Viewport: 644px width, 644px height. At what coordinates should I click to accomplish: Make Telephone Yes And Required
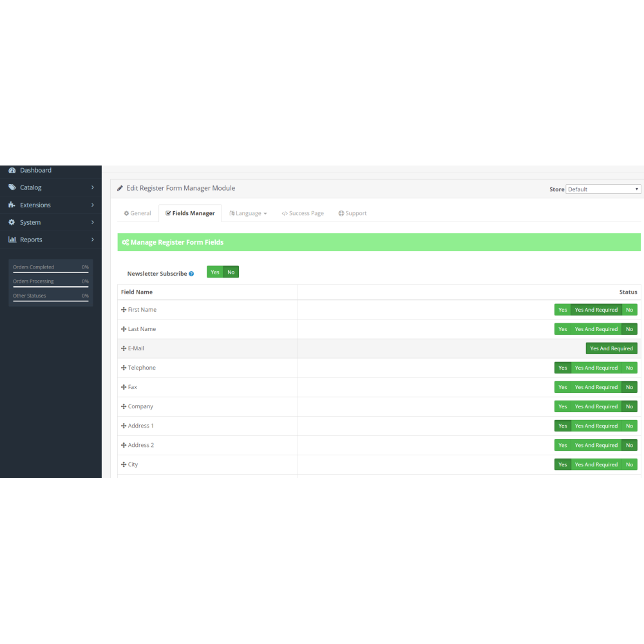click(596, 368)
